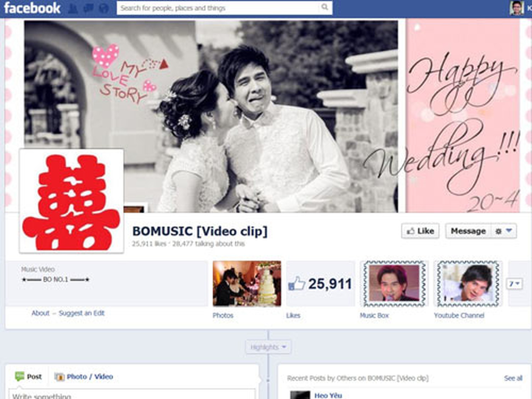Viewport: 532px width, 399px height.
Task: Expand more page apps arrow
Action: [515, 284]
